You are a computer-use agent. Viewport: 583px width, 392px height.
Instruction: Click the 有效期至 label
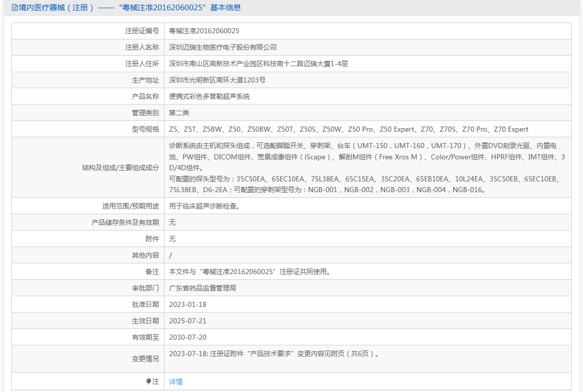(145, 337)
